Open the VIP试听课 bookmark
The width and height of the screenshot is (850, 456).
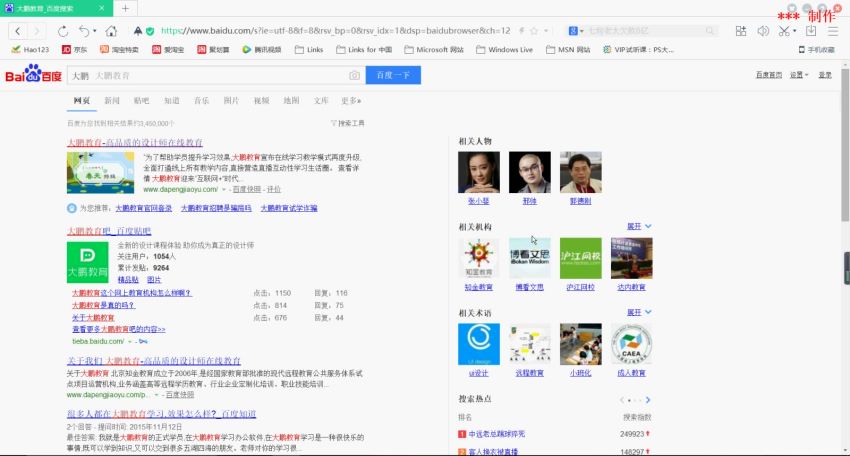coord(638,49)
